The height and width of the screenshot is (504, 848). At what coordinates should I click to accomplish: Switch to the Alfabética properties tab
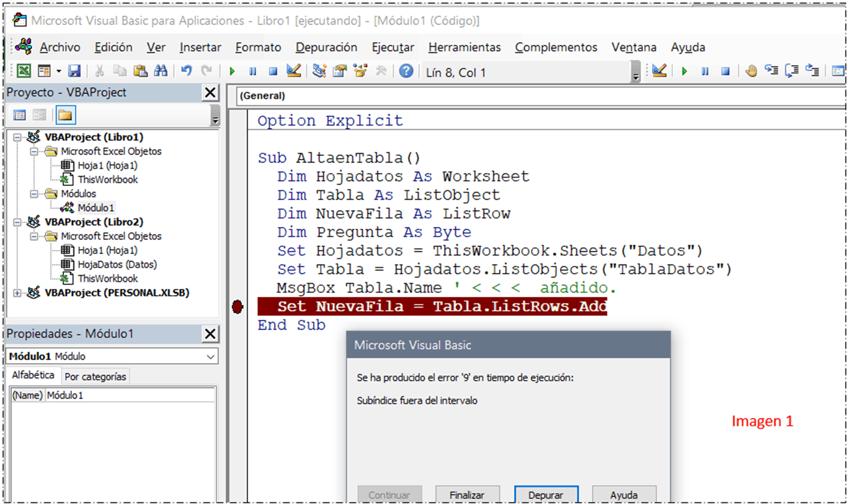pos(33,375)
